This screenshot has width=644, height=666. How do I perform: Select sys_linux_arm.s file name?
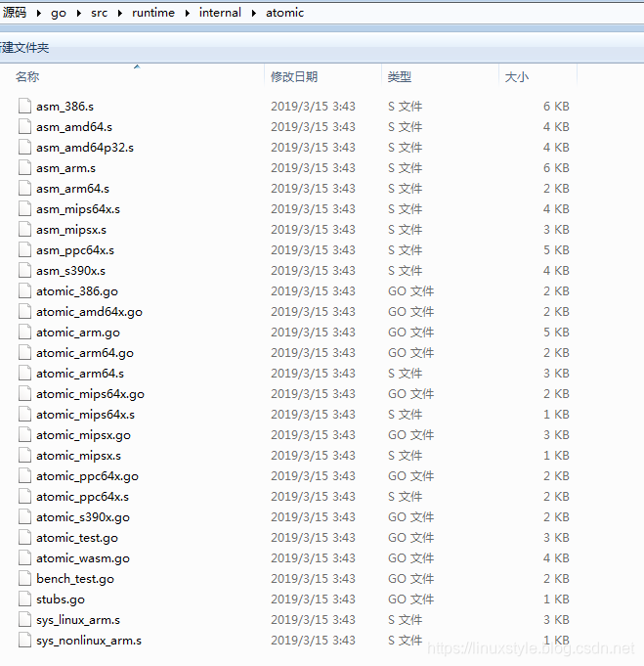(78, 620)
